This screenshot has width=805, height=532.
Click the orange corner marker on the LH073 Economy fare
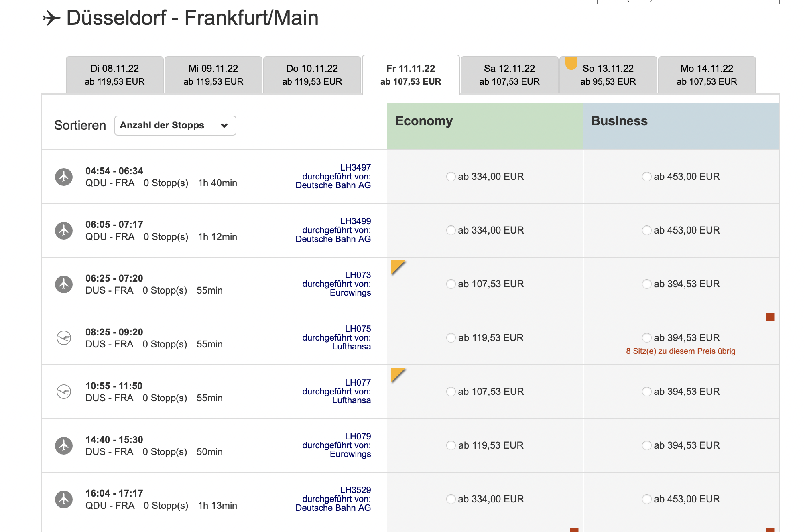(x=398, y=267)
